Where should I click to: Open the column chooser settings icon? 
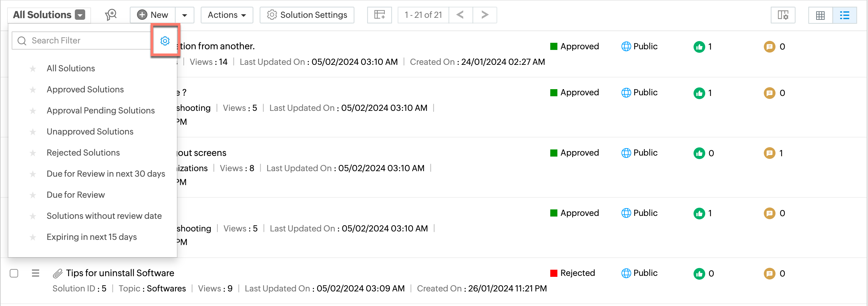pos(782,15)
